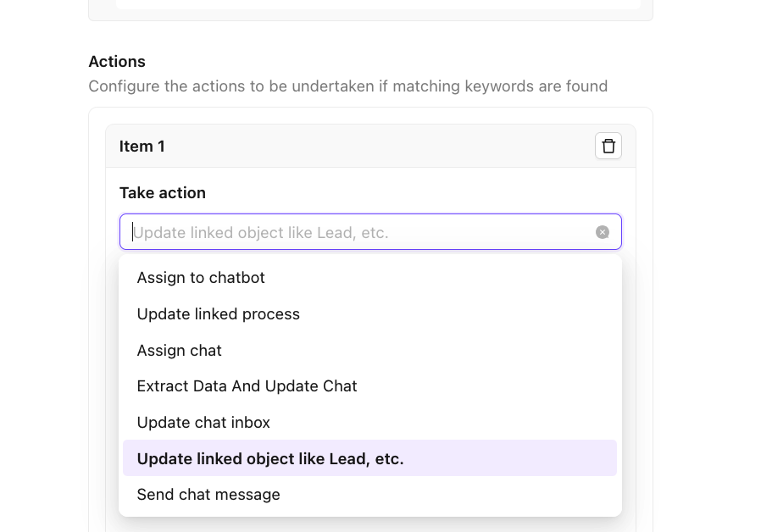The width and height of the screenshot is (761, 532).
Task: Choose Update chat inbox option
Action: tap(203, 423)
